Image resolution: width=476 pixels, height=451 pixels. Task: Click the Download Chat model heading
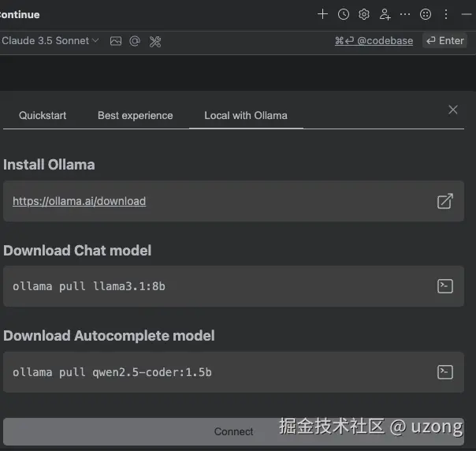coord(77,251)
